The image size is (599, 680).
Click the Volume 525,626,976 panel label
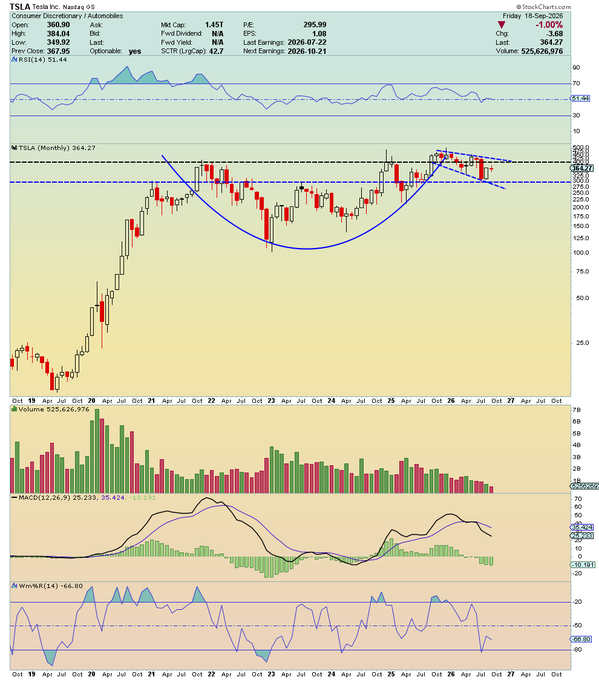54,409
